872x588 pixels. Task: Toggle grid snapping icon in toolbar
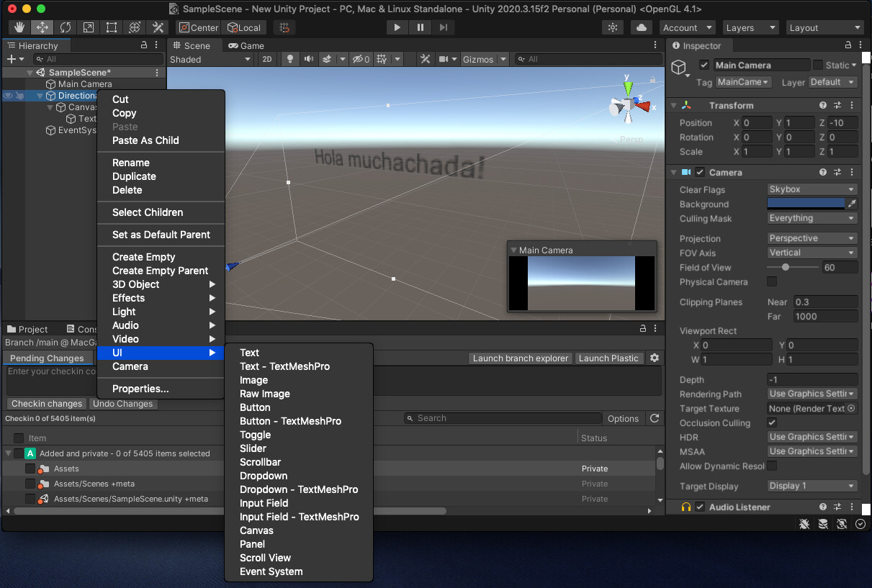click(x=285, y=27)
